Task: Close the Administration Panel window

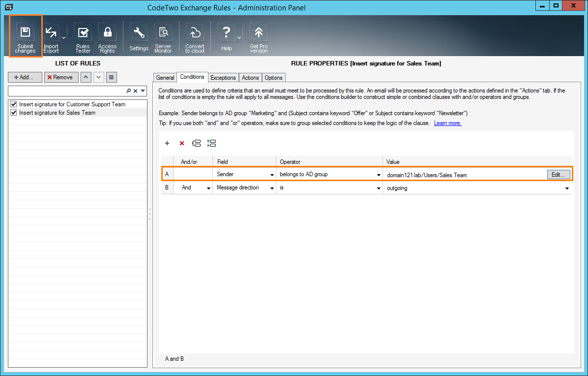Action: tap(573, 6)
